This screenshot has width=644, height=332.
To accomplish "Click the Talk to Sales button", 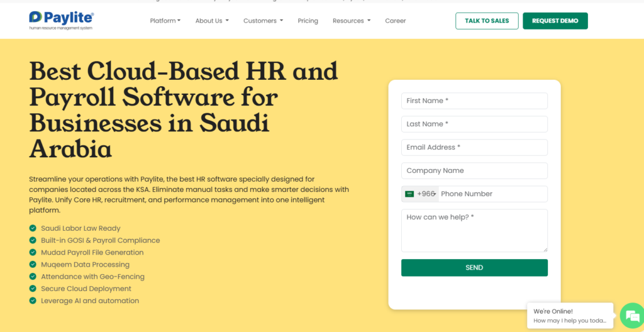I will click(x=487, y=21).
